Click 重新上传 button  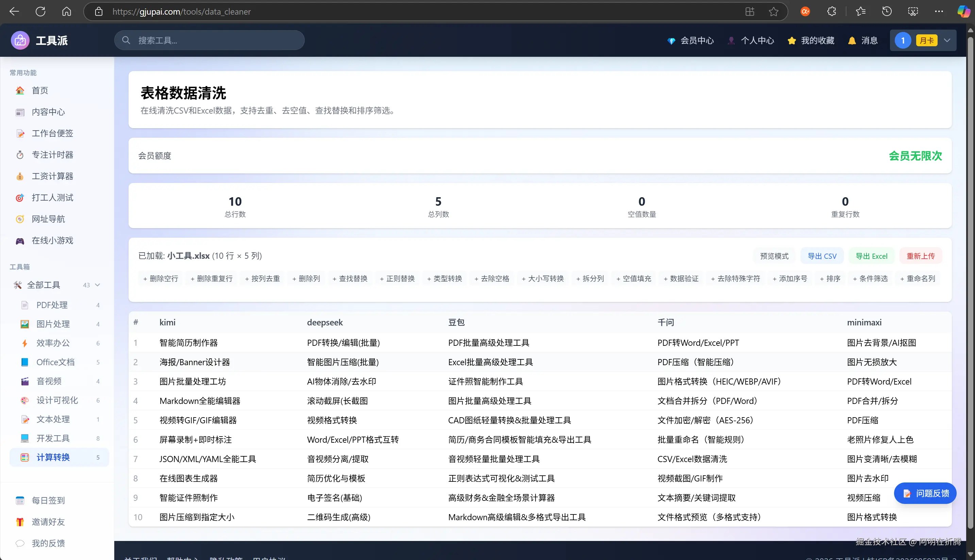tap(920, 256)
